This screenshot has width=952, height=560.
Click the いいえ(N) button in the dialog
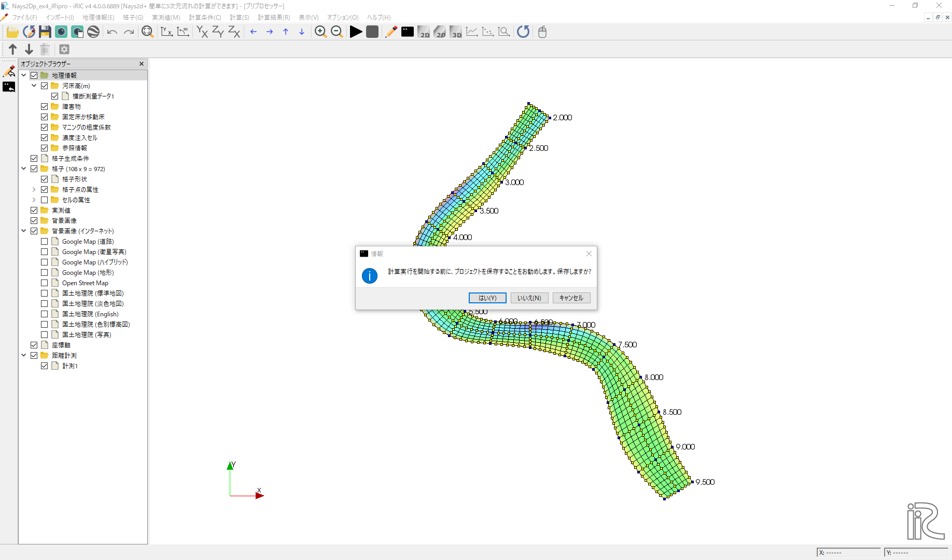click(529, 298)
